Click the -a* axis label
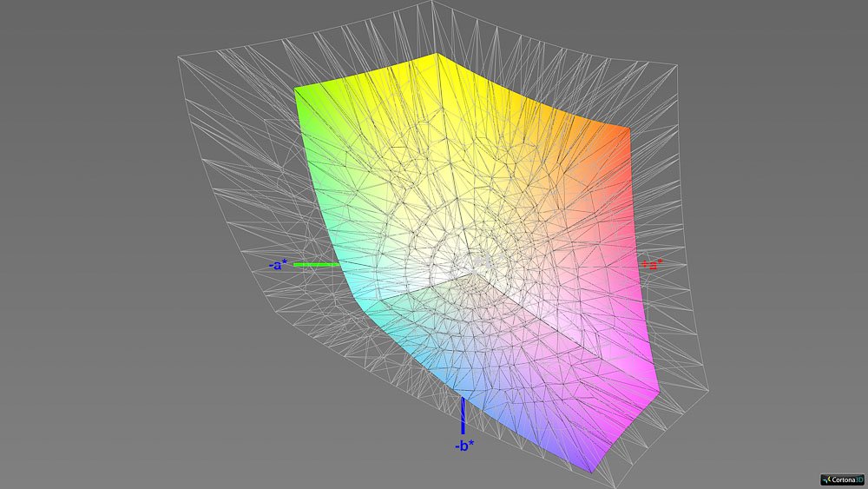This screenshot has height=489, width=868. (278, 265)
